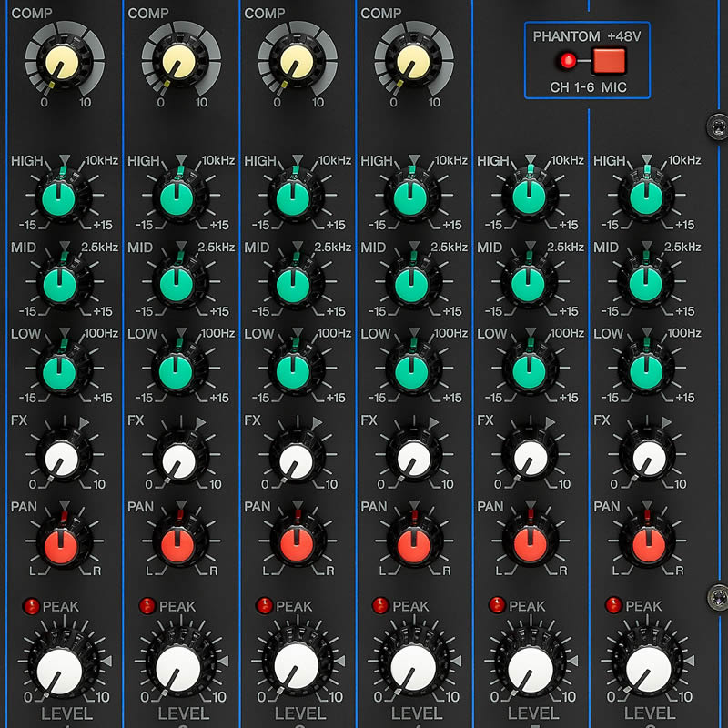728x728 pixels.
Task: Click channel 2 HIGH 10kHz EQ knob
Action: click(177, 198)
